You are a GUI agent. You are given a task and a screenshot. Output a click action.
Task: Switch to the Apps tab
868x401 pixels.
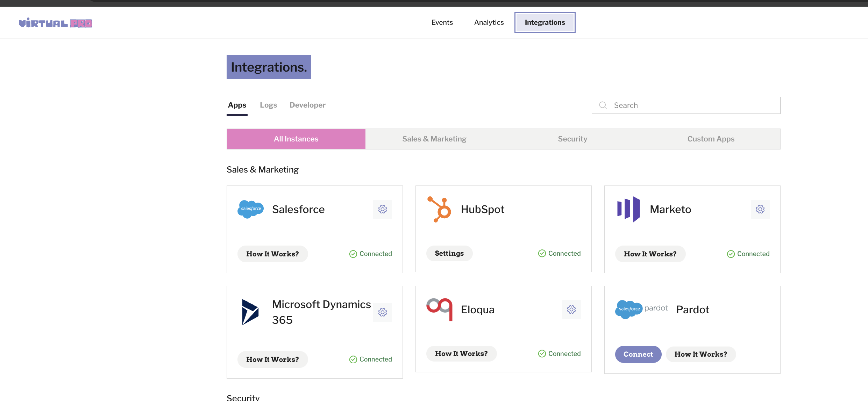(237, 105)
